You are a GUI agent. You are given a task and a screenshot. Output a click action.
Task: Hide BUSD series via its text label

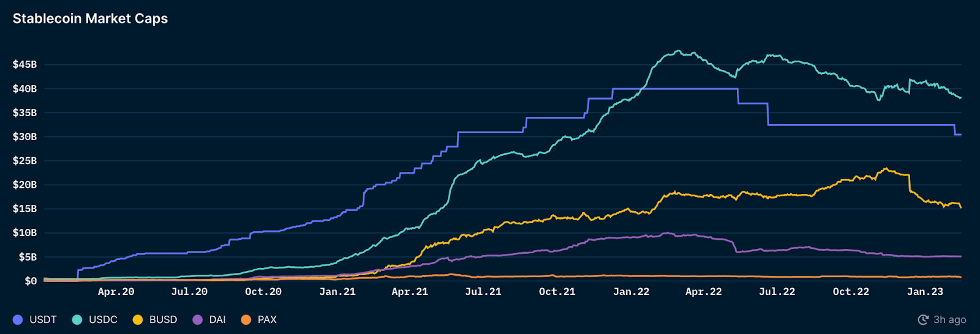(163, 320)
